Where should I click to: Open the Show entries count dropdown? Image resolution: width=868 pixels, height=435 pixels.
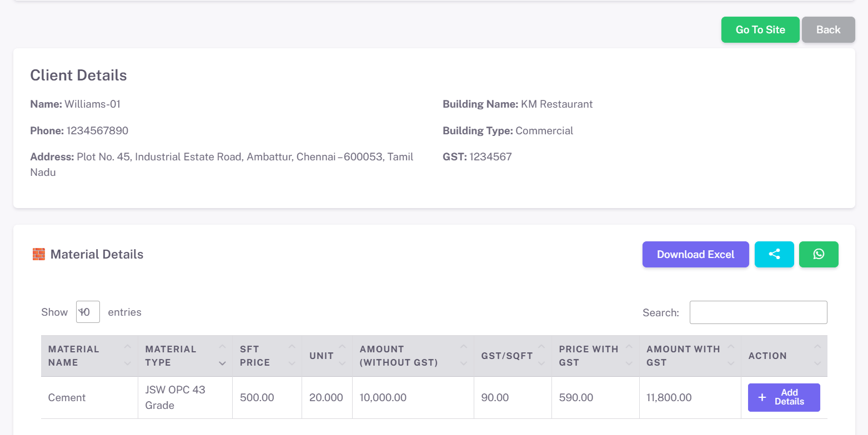point(88,312)
